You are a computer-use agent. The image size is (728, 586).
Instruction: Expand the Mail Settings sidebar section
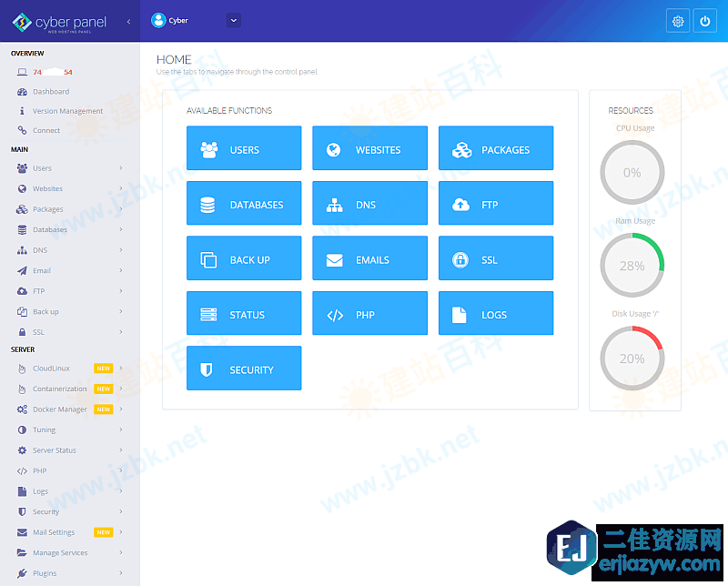click(x=68, y=532)
